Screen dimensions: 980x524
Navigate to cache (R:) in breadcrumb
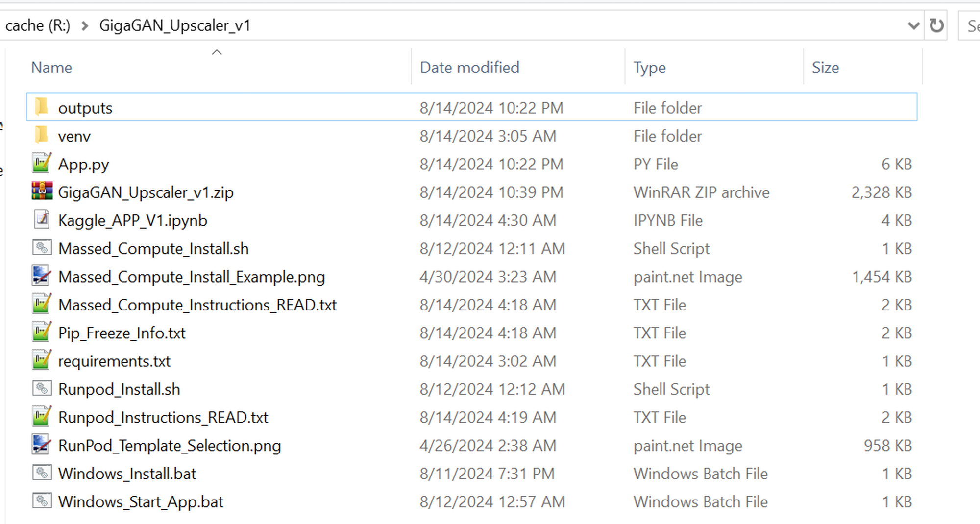pyautogui.click(x=38, y=25)
